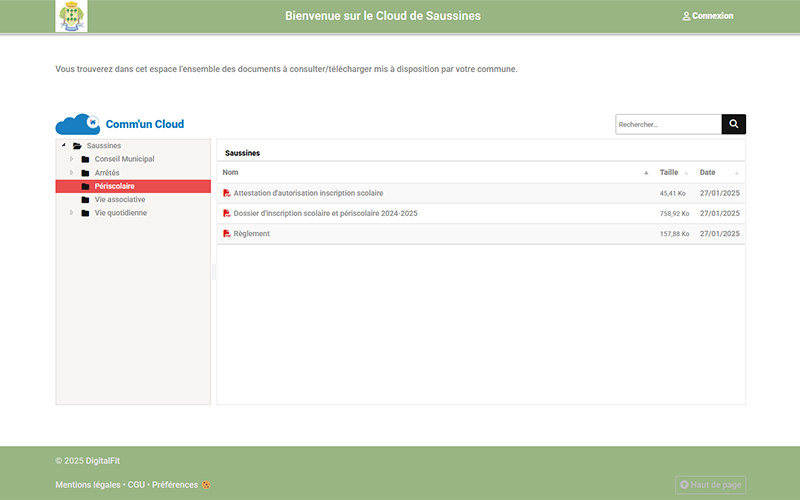
Task: Click the 758,92 Ko size cell
Action: click(674, 214)
